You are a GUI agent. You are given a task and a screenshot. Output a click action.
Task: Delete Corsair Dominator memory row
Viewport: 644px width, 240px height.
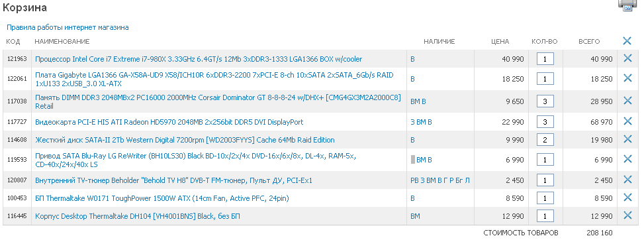627,101
